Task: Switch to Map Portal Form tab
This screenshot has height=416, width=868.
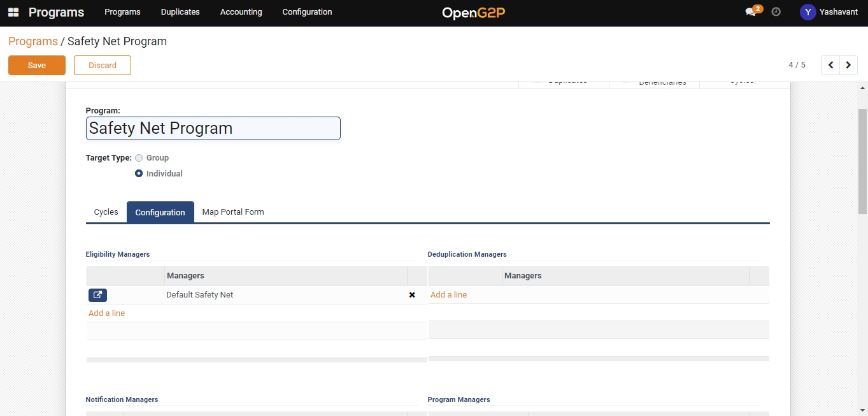Action: coord(233,212)
